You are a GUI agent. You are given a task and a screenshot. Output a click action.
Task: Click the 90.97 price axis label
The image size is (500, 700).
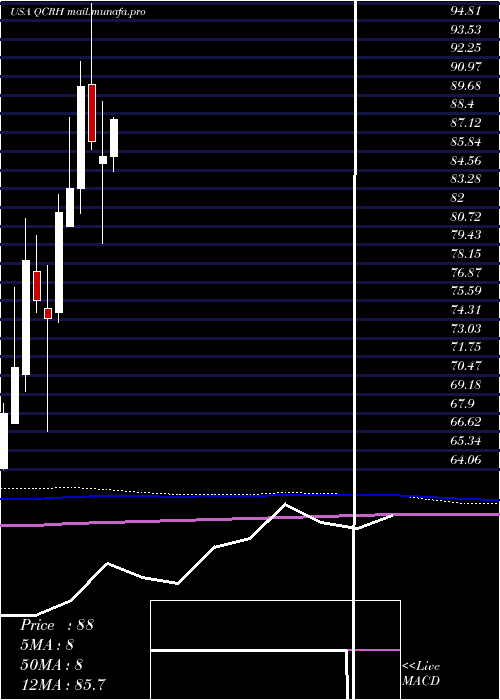[x=466, y=67]
